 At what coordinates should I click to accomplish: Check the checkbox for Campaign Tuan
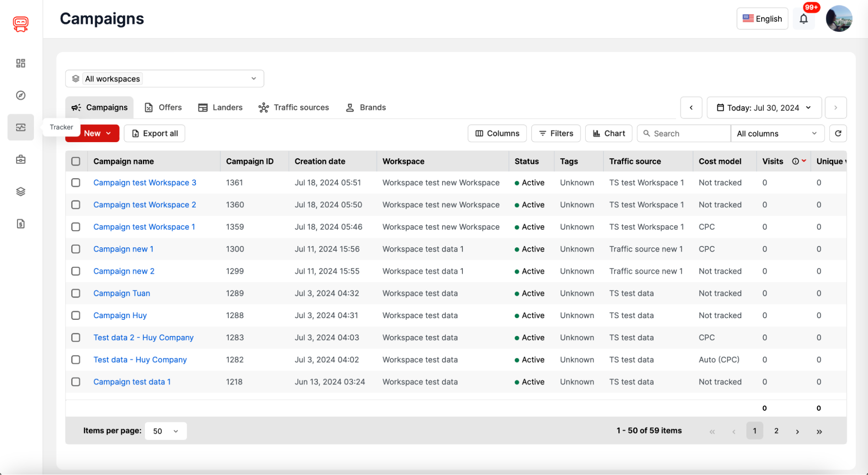click(x=76, y=293)
